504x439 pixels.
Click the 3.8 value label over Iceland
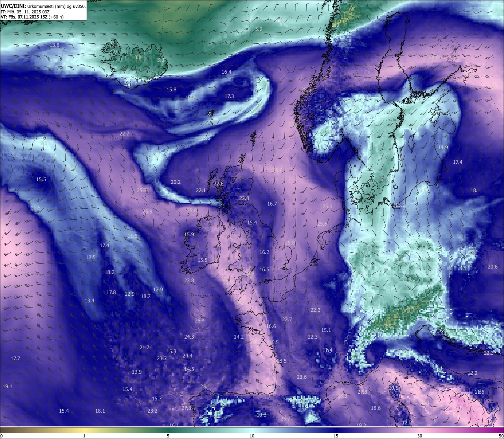pyautogui.click(x=138, y=57)
